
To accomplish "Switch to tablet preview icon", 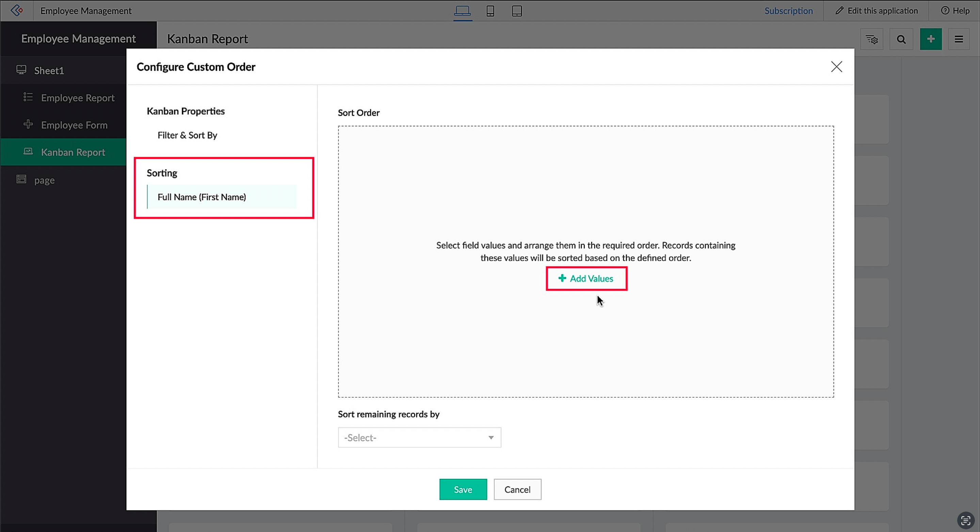I will pyautogui.click(x=517, y=11).
